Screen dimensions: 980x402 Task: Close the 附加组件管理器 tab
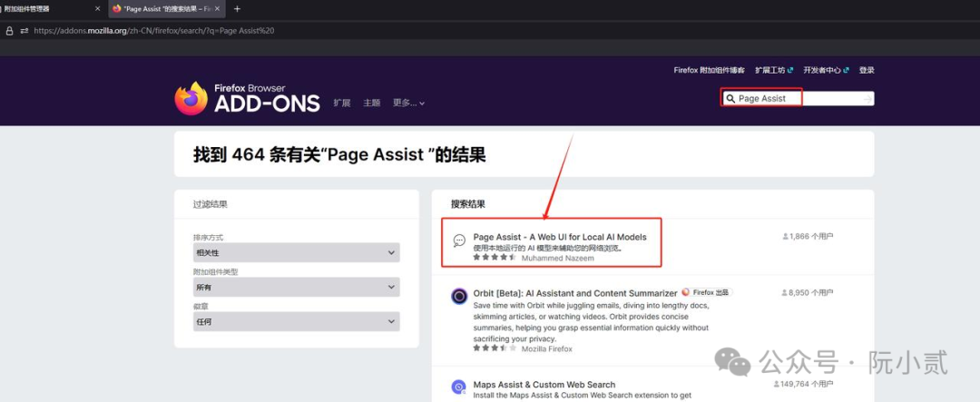pos(97,9)
